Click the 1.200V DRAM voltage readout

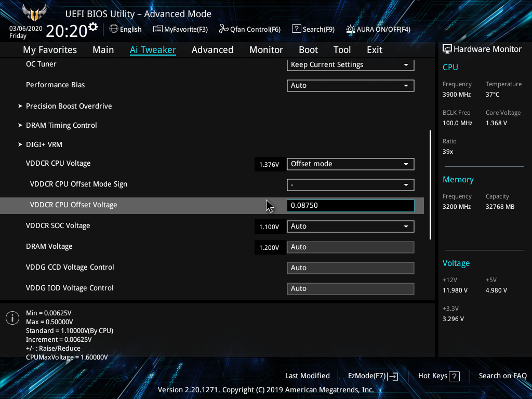point(269,247)
